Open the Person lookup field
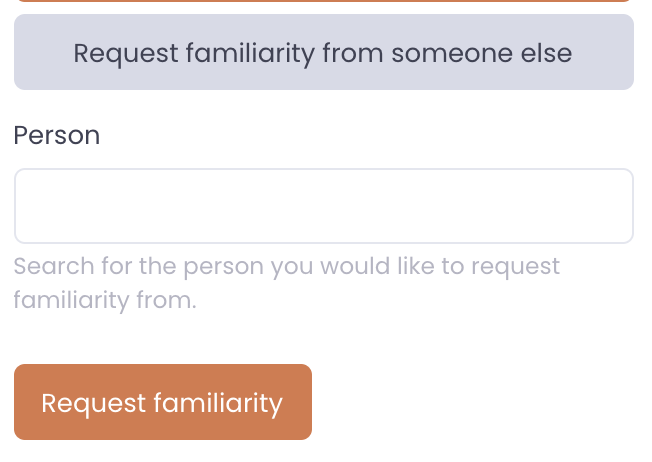 323,206
